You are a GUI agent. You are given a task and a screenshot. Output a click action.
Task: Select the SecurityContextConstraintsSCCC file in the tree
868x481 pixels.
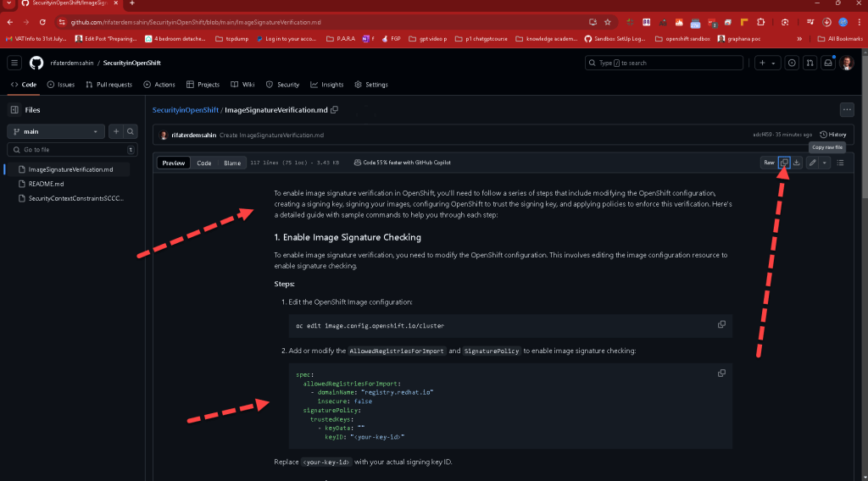[x=75, y=198]
